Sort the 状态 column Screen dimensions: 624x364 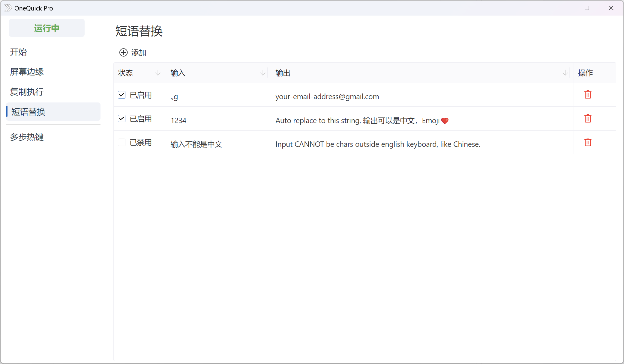[x=158, y=73]
